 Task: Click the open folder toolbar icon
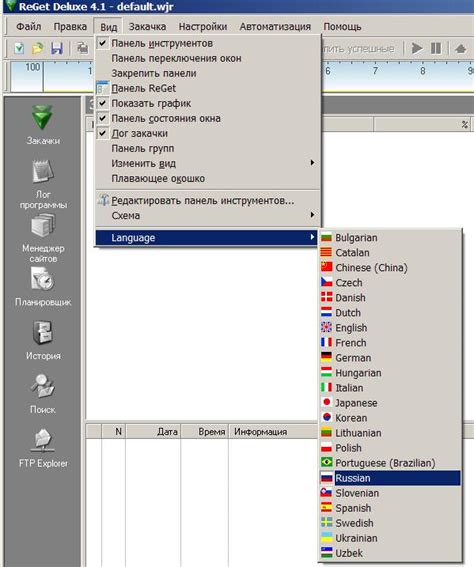[38, 48]
